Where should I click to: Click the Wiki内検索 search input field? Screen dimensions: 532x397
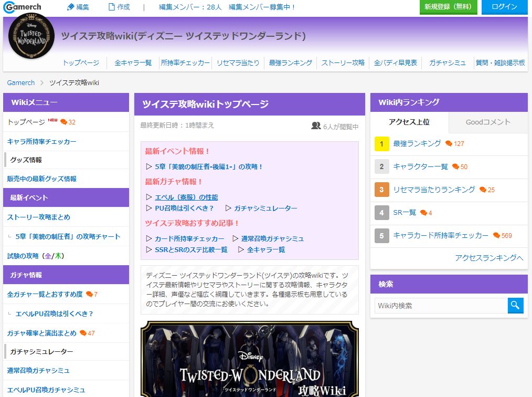coord(441,306)
